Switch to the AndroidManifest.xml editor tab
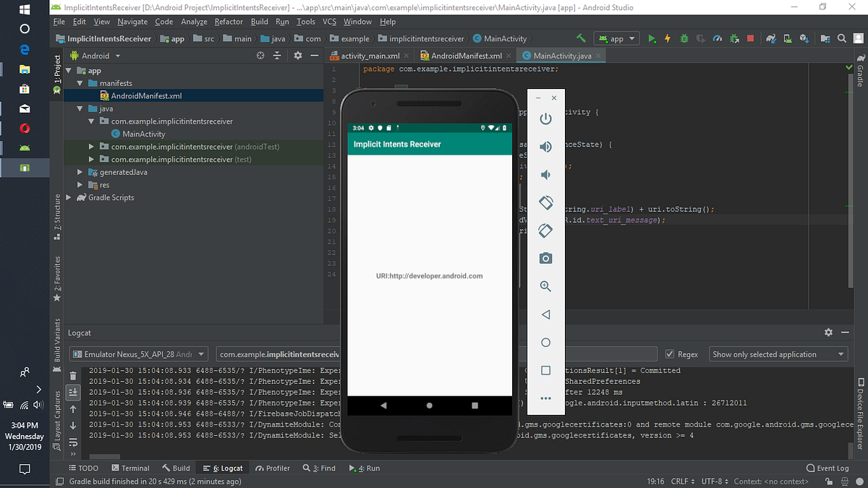868x488 pixels. (x=465, y=54)
